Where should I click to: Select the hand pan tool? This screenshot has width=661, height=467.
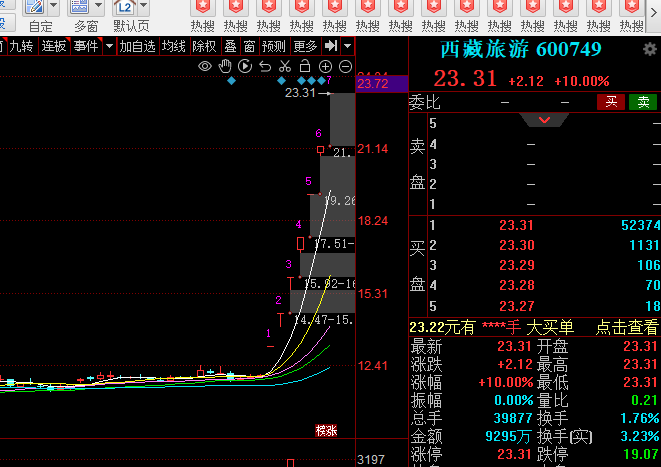point(225,66)
